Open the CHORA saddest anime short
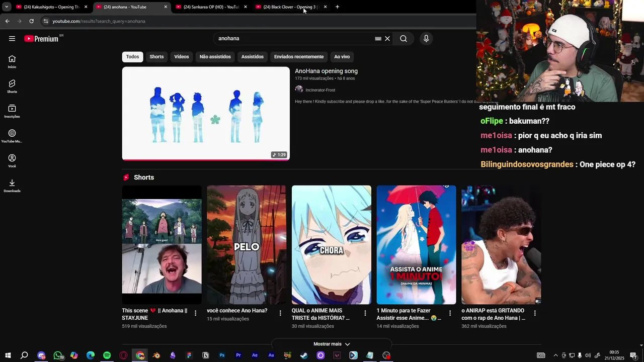The image size is (644, 362). (x=332, y=245)
